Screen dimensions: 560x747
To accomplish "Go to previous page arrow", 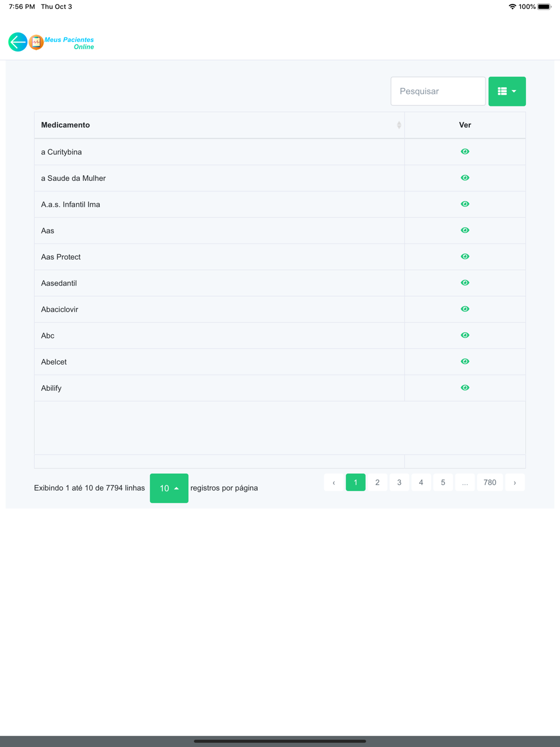I will pos(334,483).
